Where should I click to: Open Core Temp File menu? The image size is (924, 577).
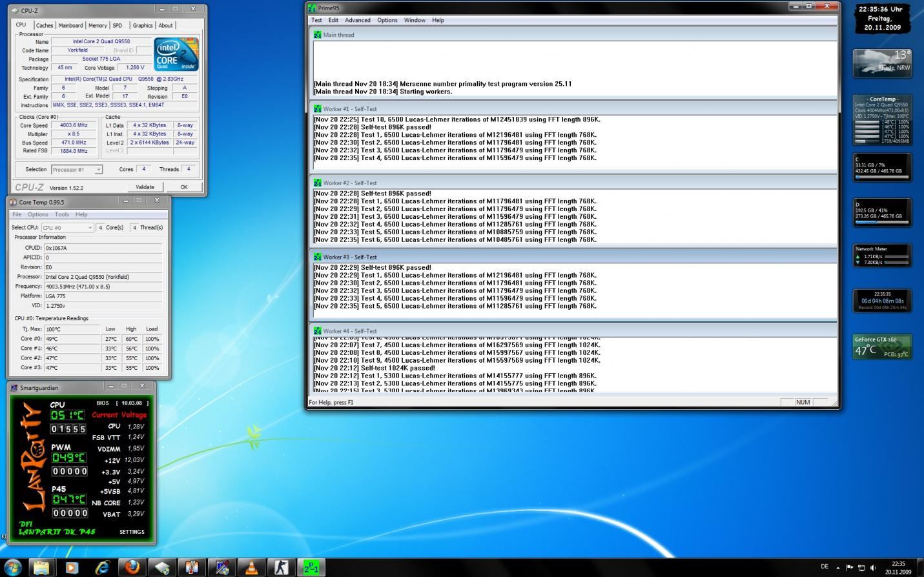[17, 214]
